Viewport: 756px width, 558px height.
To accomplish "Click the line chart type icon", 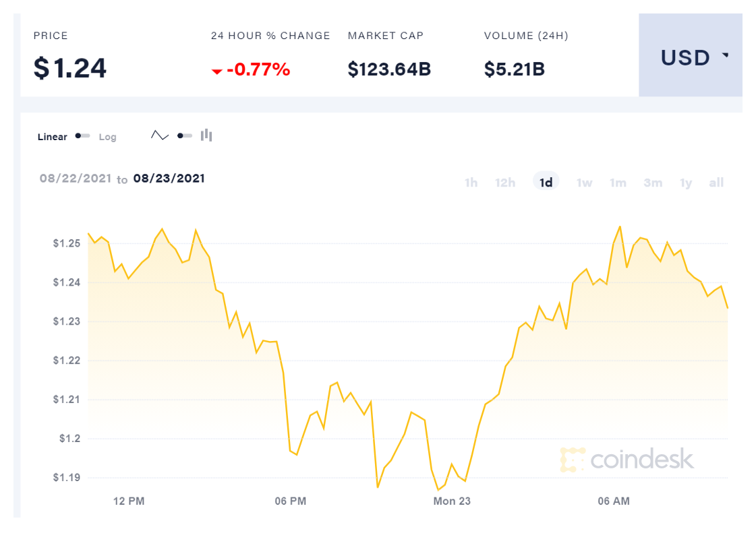I will 160,135.
